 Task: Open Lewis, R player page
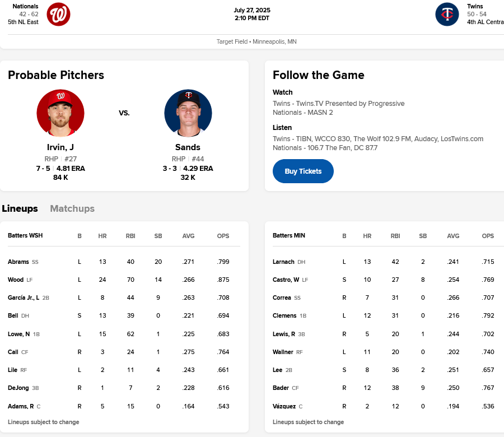tap(284, 333)
